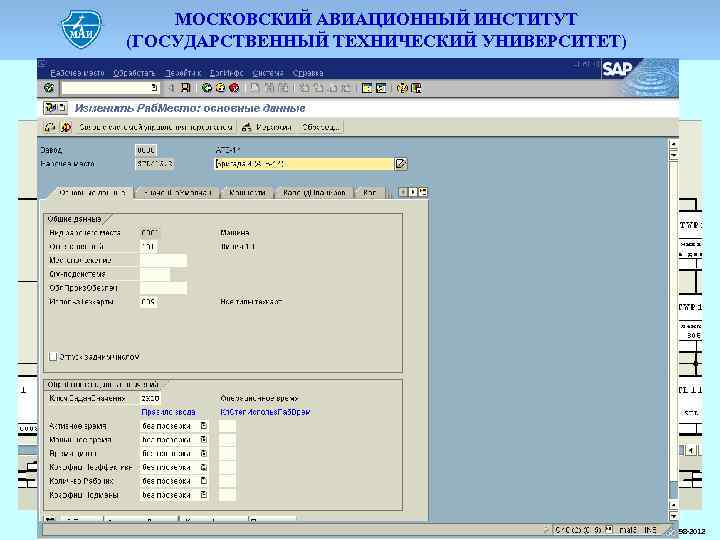Switch to the partly hidden 'Кал' tab
Image resolution: width=720 pixels, height=540 pixels.
pos(370,193)
